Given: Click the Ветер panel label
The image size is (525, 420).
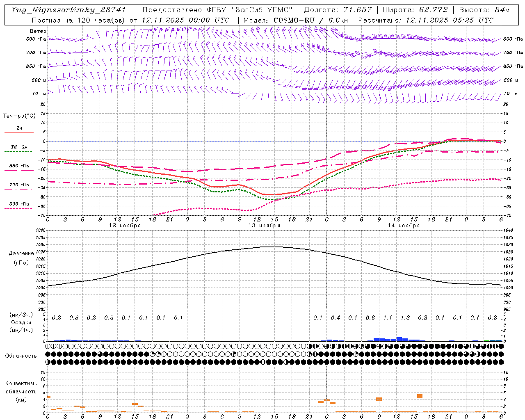Looking at the screenshot, I should tap(38, 31).
